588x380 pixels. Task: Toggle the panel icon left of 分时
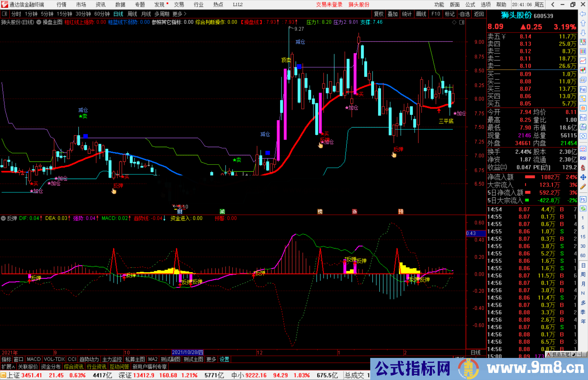tap(4, 14)
